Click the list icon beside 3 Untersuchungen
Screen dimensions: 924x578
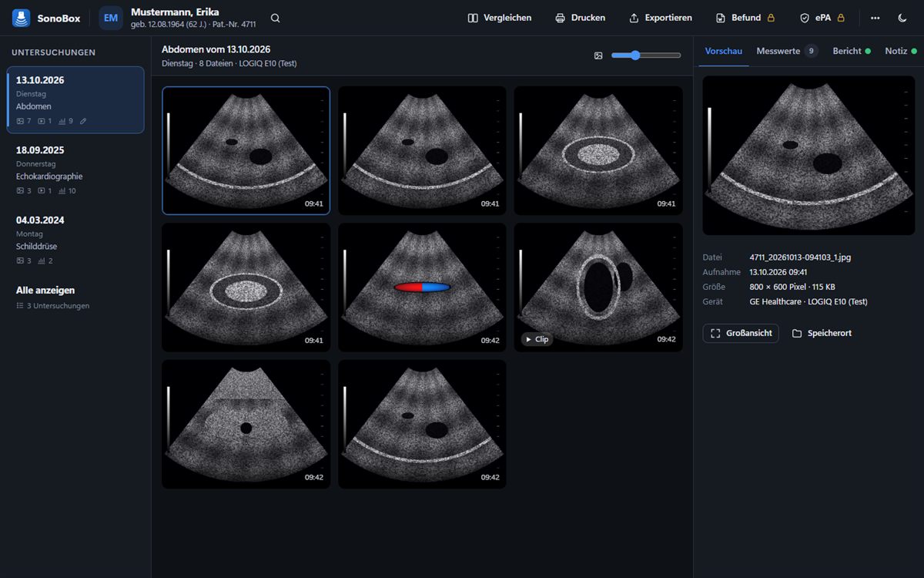coord(20,306)
